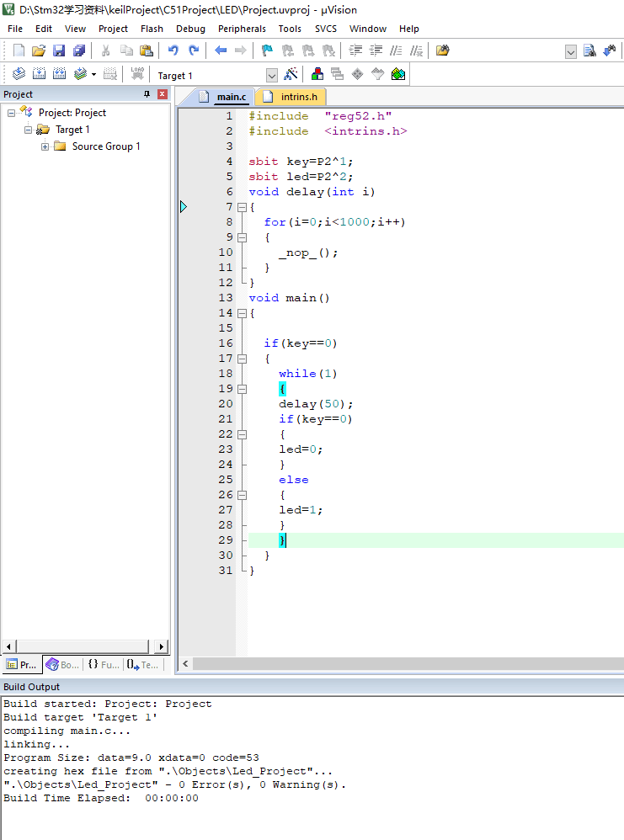This screenshot has width=624, height=840.
Task: Click the Batch Build icon
Action: pyautogui.click(x=80, y=73)
